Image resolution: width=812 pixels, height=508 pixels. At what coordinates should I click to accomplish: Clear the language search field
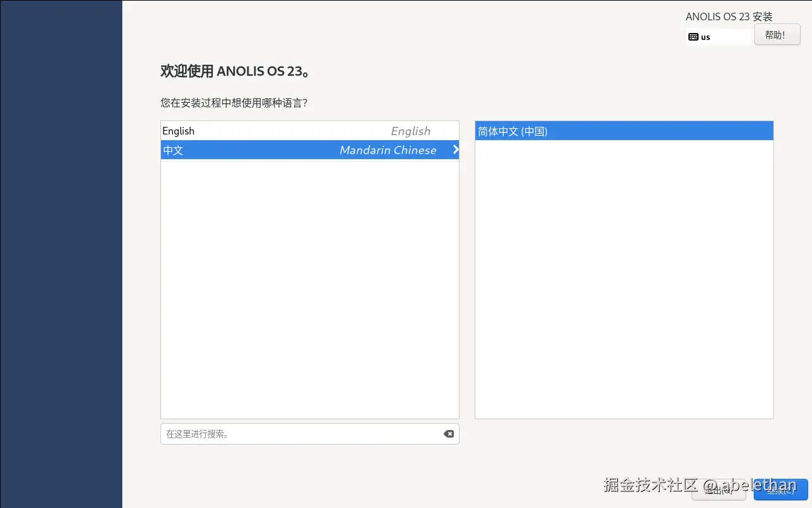(449, 434)
